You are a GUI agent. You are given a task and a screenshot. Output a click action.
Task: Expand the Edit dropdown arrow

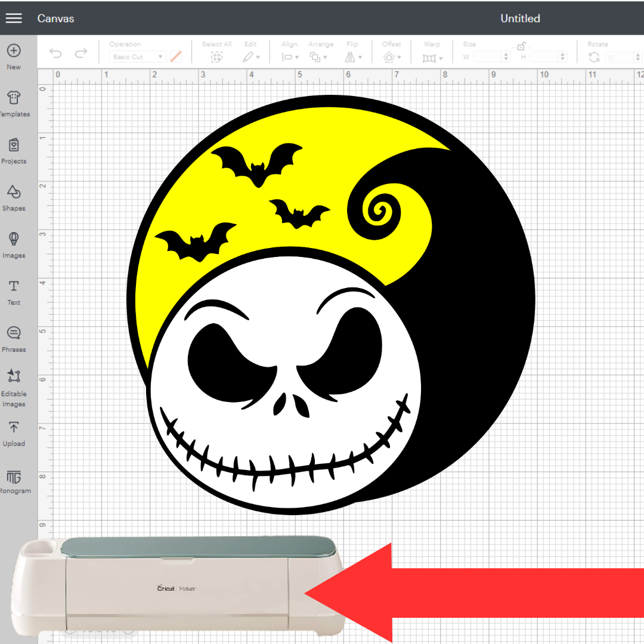click(258, 57)
